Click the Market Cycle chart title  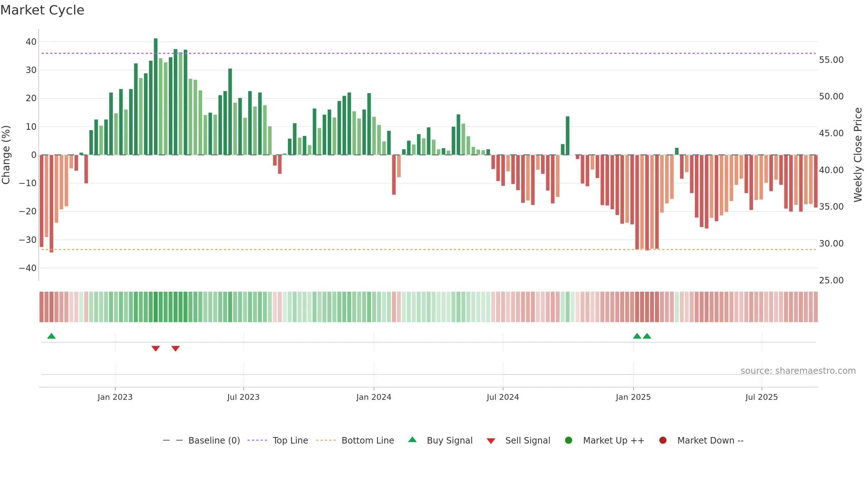point(42,10)
